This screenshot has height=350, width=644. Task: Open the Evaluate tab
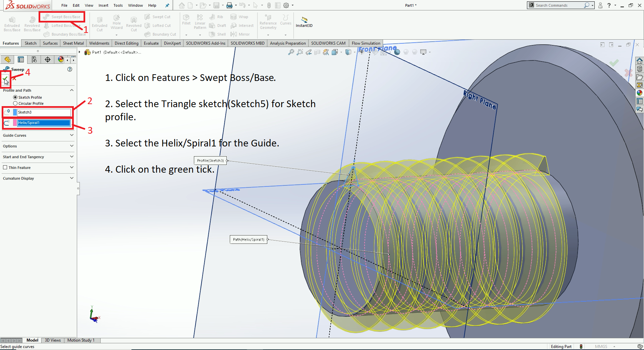click(x=151, y=43)
